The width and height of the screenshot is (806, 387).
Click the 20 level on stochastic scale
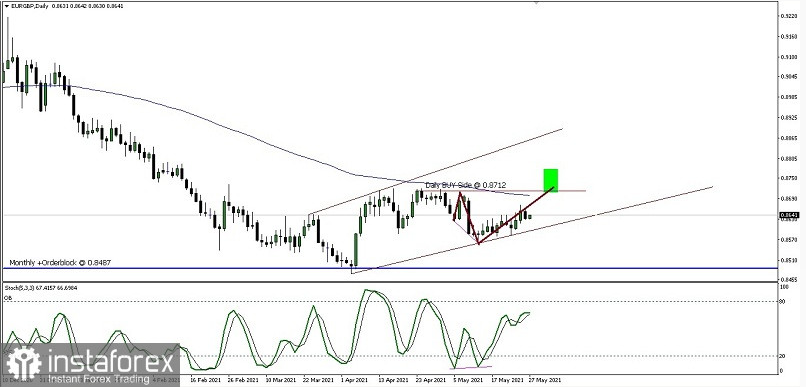(x=783, y=356)
